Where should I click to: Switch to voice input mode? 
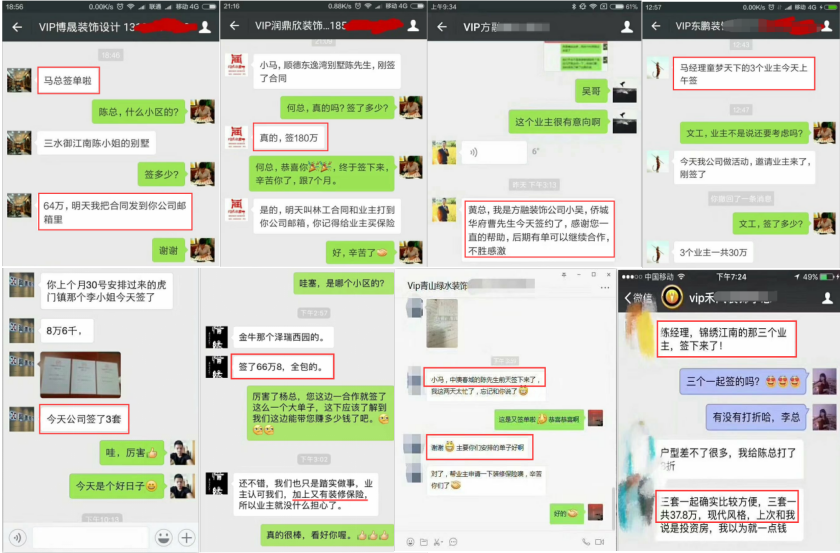(16, 537)
